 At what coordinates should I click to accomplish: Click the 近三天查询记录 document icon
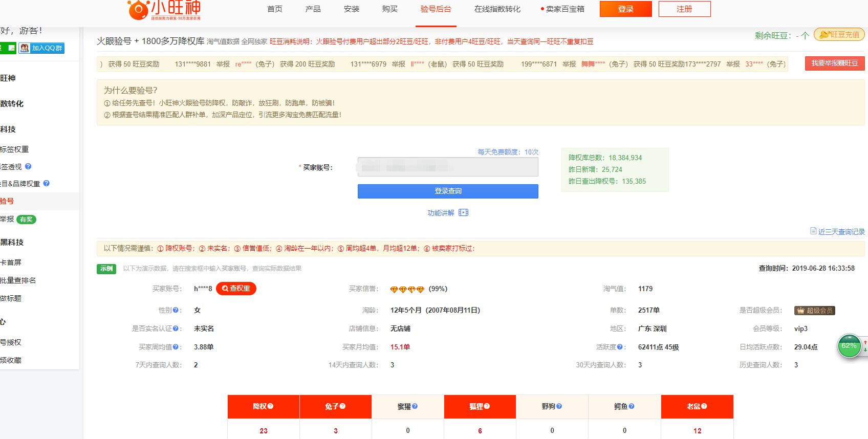[813, 231]
